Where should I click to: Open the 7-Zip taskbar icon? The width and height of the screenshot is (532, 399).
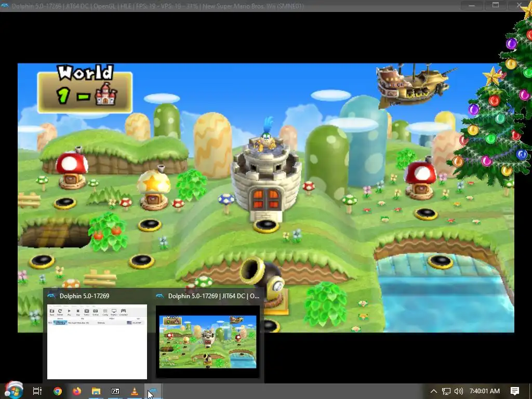[x=115, y=391]
